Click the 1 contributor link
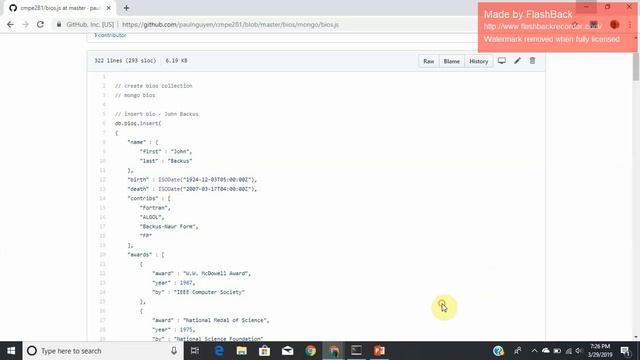The width and height of the screenshot is (640, 360). 110,35
